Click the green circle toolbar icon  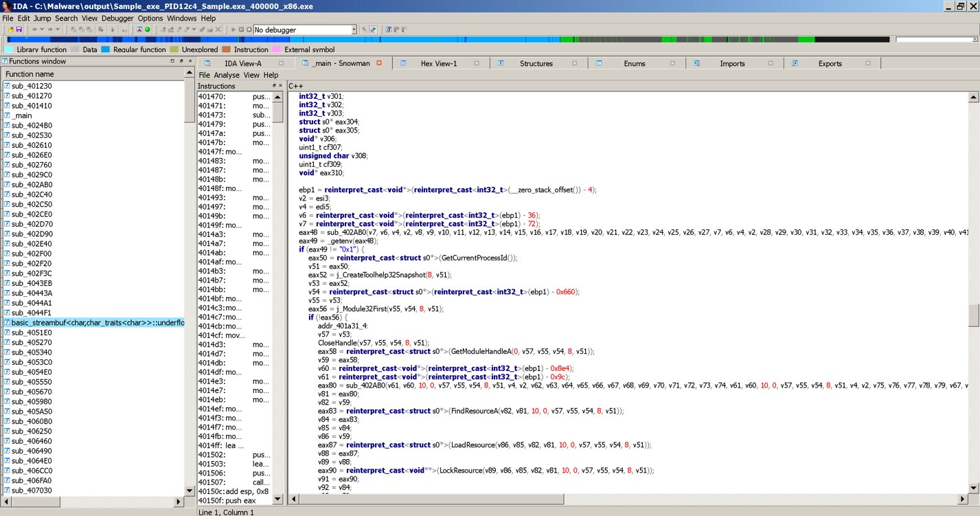(147, 30)
